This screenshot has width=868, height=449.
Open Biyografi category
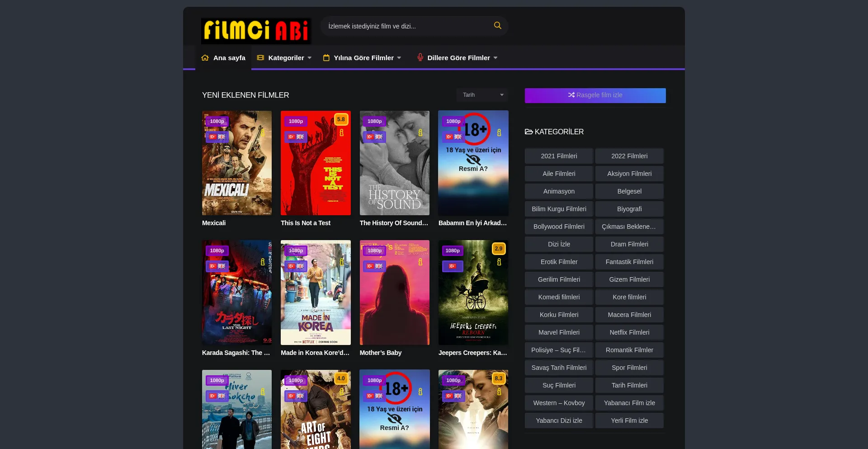coord(629,209)
